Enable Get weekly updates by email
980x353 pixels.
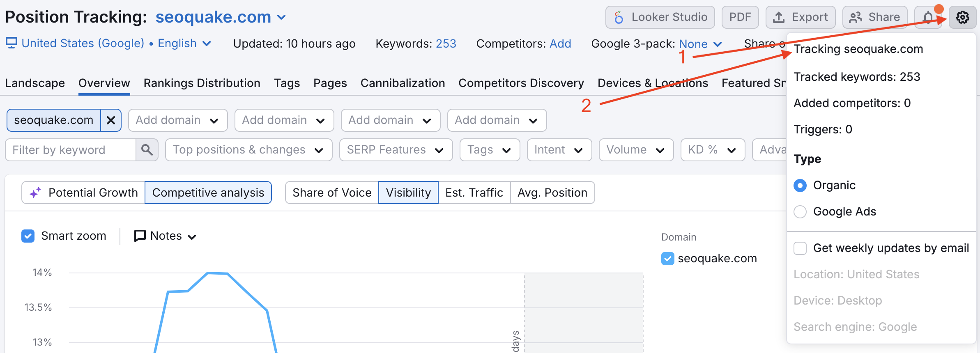[x=800, y=248]
